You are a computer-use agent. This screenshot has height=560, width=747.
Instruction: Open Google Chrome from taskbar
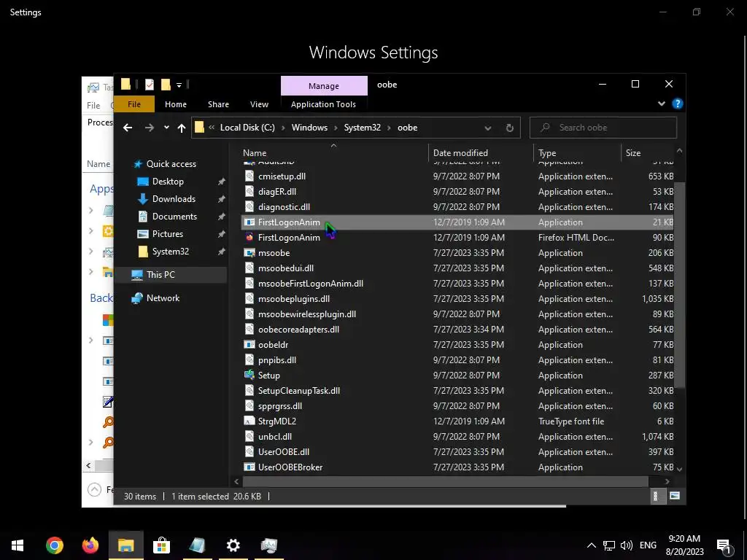(x=54, y=545)
